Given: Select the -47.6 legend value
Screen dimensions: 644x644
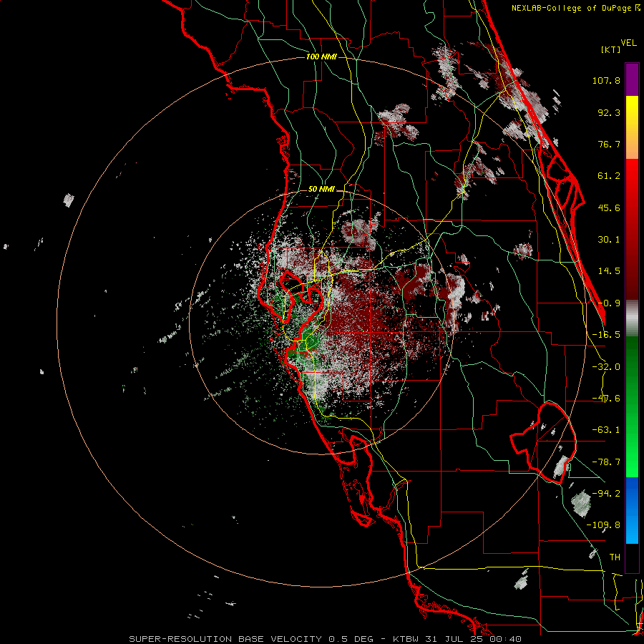Looking at the screenshot, I should pyautogui.click(x=606, y=399).
